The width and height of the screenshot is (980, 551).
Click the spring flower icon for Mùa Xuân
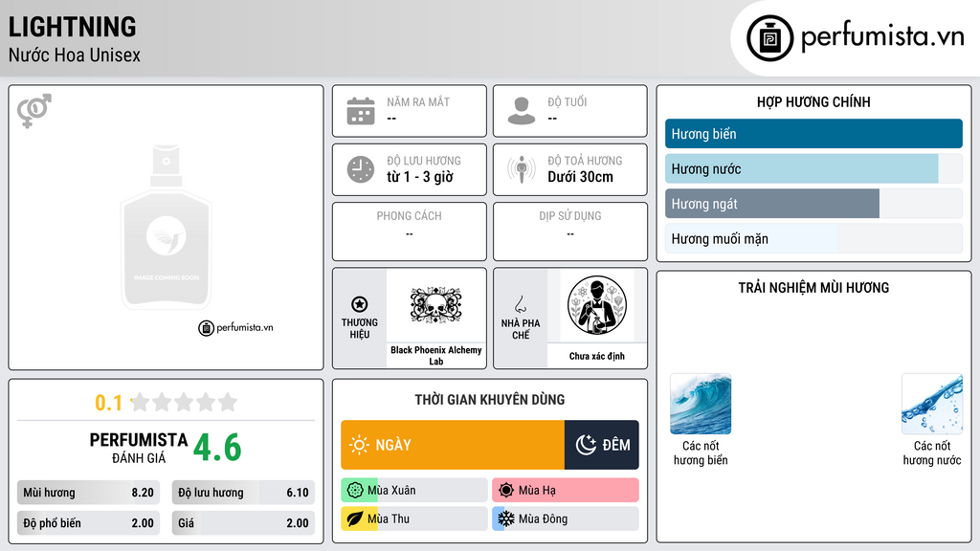point(355,491)
